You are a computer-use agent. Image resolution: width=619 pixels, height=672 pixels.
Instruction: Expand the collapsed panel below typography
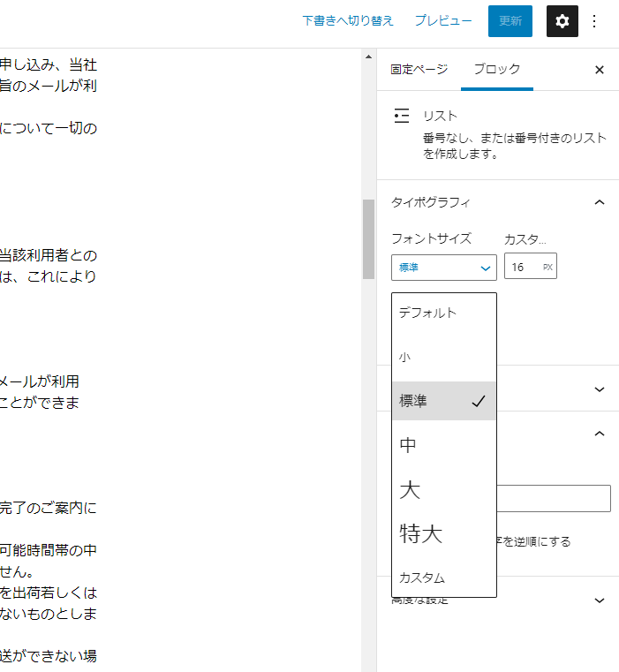[600, 389]
